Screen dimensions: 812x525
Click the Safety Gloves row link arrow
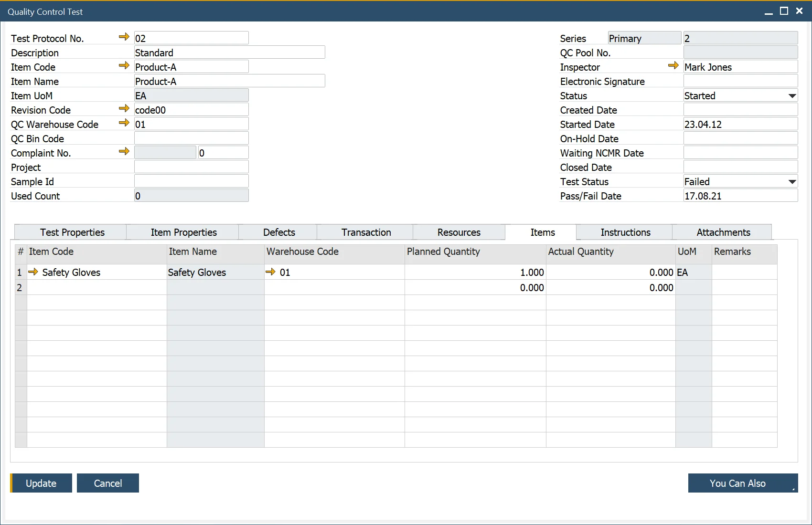coord(33,272)
